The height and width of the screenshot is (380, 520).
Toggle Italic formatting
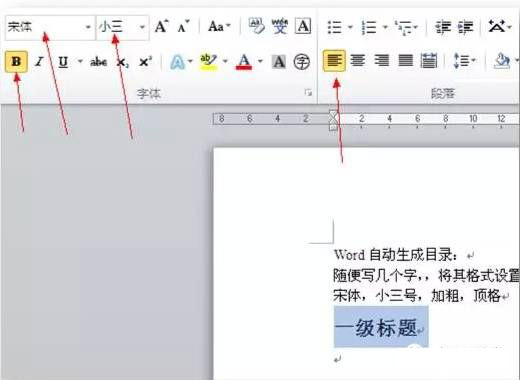(40, 62)
